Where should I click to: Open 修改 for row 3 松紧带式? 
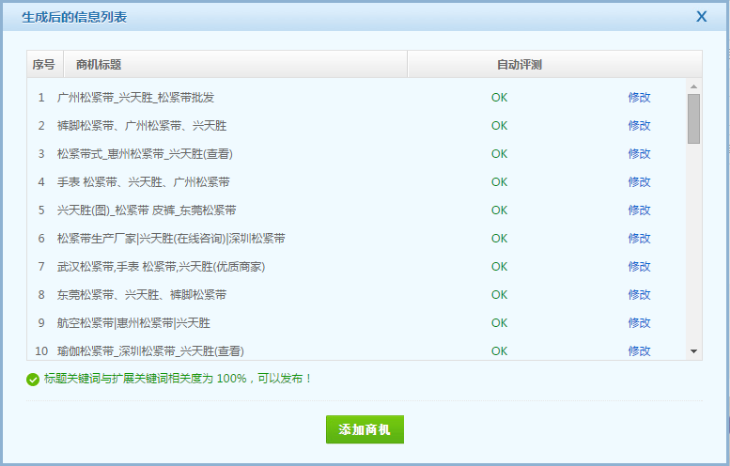(639, 154)
